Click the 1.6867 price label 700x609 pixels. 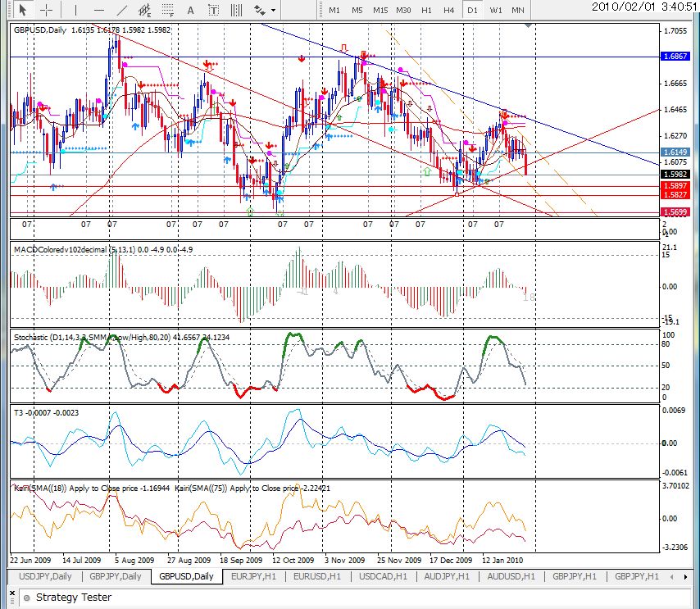(675, 57)
